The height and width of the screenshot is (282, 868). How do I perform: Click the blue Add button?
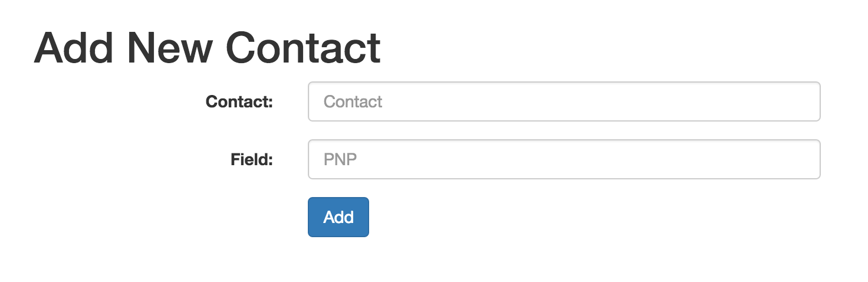(x=338, y=217)
